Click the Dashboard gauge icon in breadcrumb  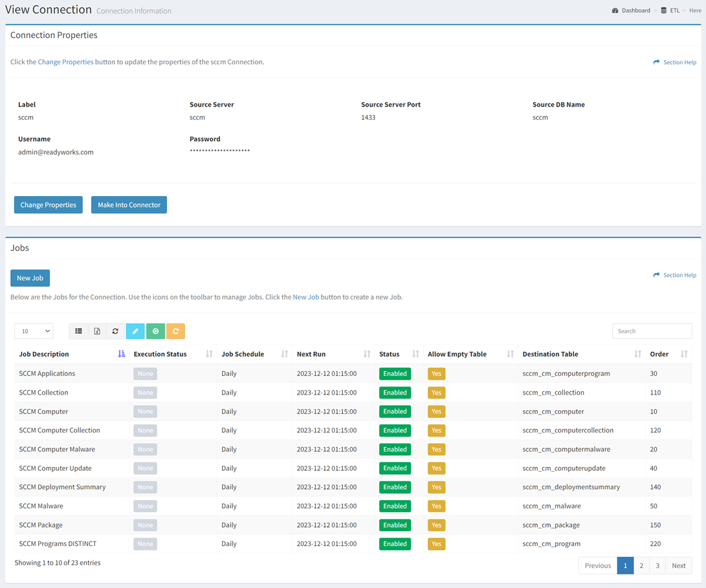pos(615,10)
